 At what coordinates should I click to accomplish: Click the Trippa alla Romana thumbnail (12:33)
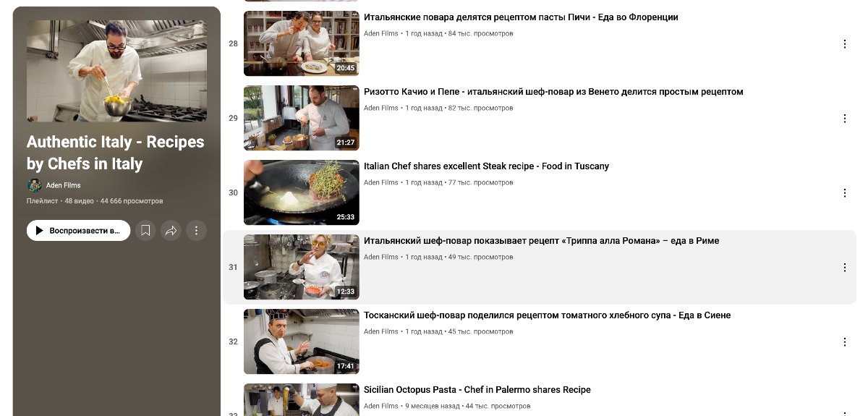click(301, 267)
